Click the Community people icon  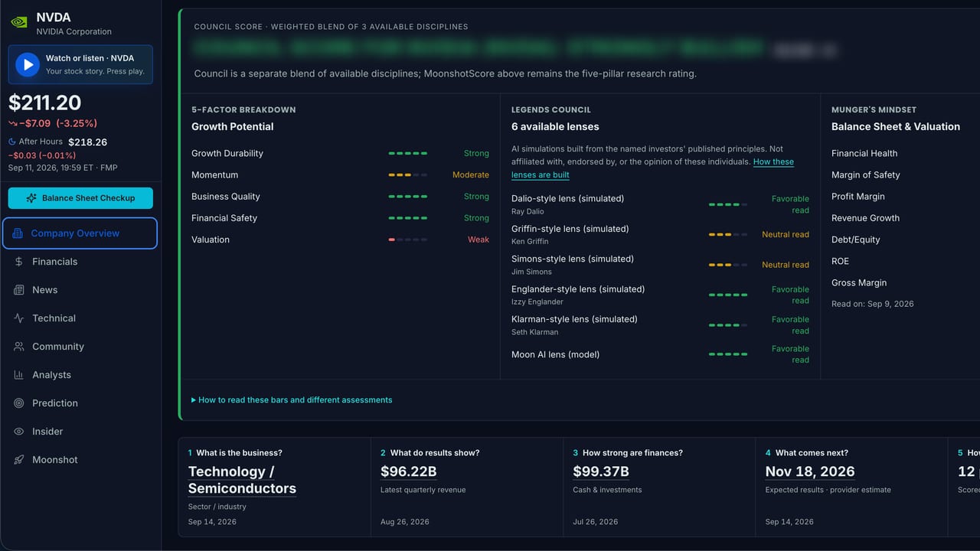pyautogui.click(x=18, y=347)
